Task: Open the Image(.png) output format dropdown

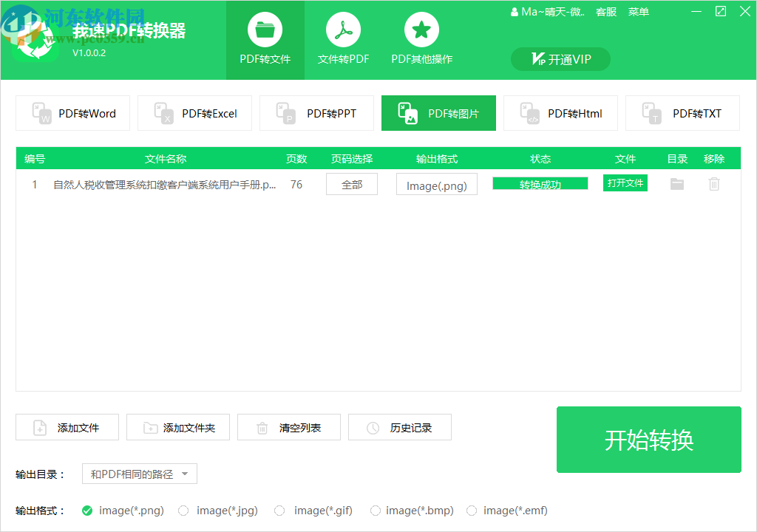Action: (x=436, y=184)
